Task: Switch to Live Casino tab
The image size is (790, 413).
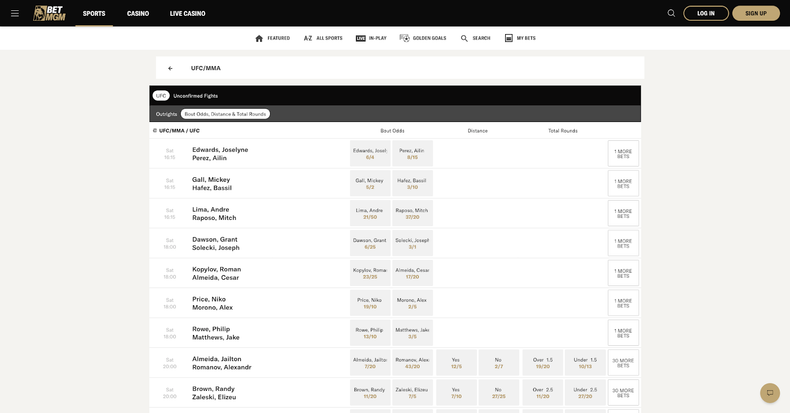Action: click(187, 13)
